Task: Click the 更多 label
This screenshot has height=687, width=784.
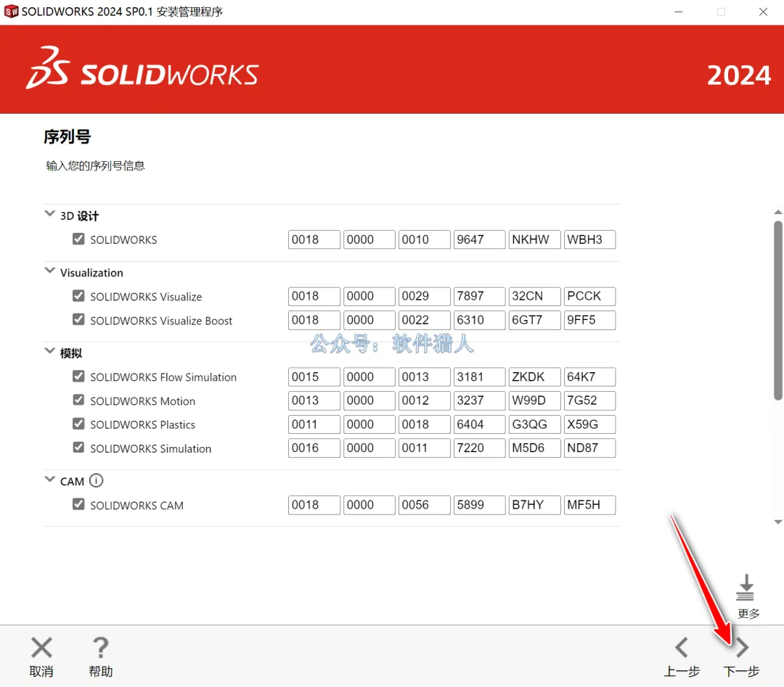Action: click(748, 614)
